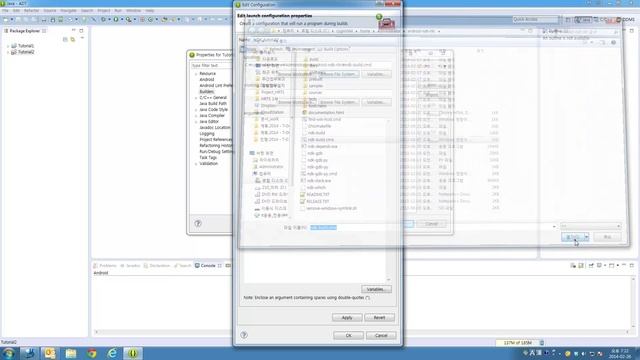Image resolution: width=640 pixels, height=360 pixels.
Task: Expand Tutorial2 project node
Action: click(8, 52)
